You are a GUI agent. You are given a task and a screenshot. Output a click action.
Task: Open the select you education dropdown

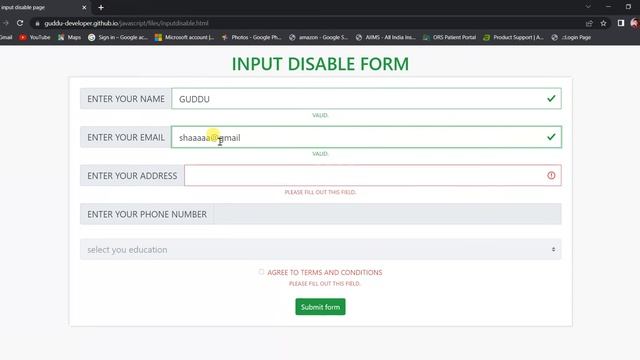pyautogui.click(x=320, y=249)
